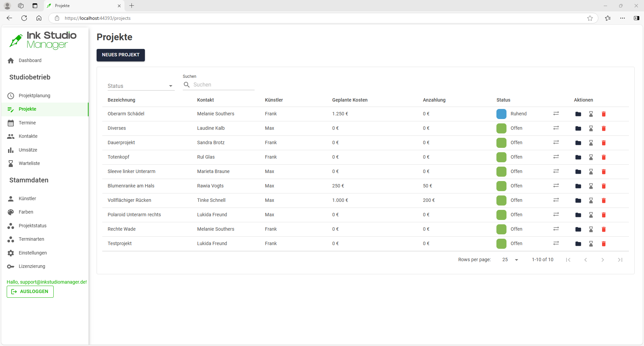
Task: Go to last page of the table
Action: click(x=620, y=260)
